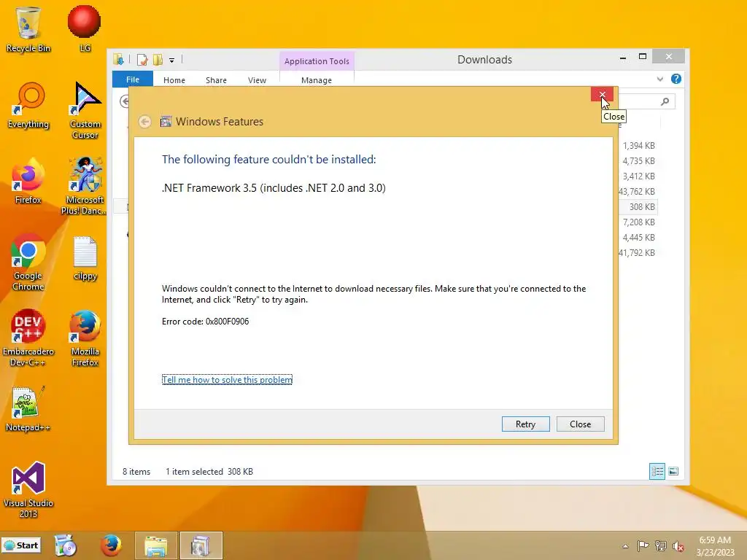
Task: Launch the Everything search shortcut
Action: point(28,106)
